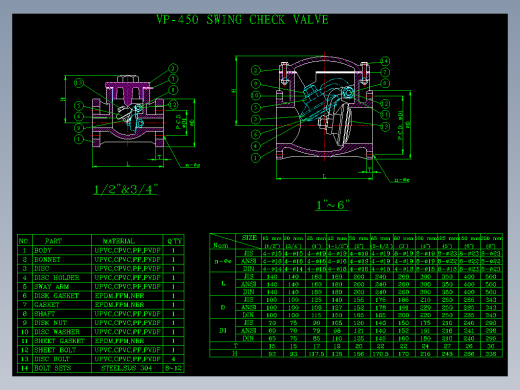Click the 'D' row group label
520x390 pixels.
(x=223, y=307)
